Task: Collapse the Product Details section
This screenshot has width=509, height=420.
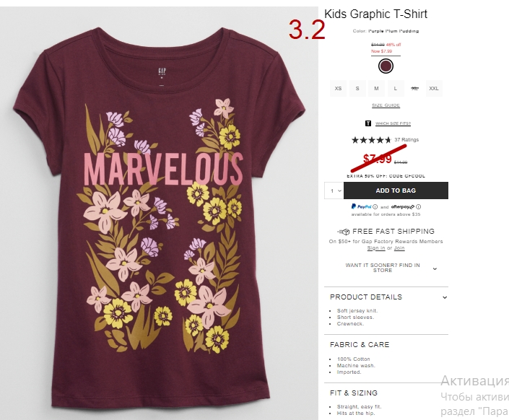Action: pyautogui.click(x=386, y=297)
